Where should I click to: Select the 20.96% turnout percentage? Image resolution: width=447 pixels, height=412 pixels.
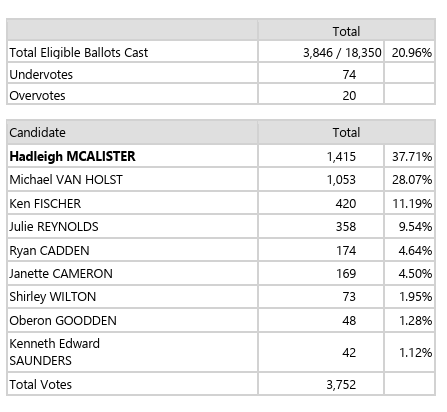point(412,53)
